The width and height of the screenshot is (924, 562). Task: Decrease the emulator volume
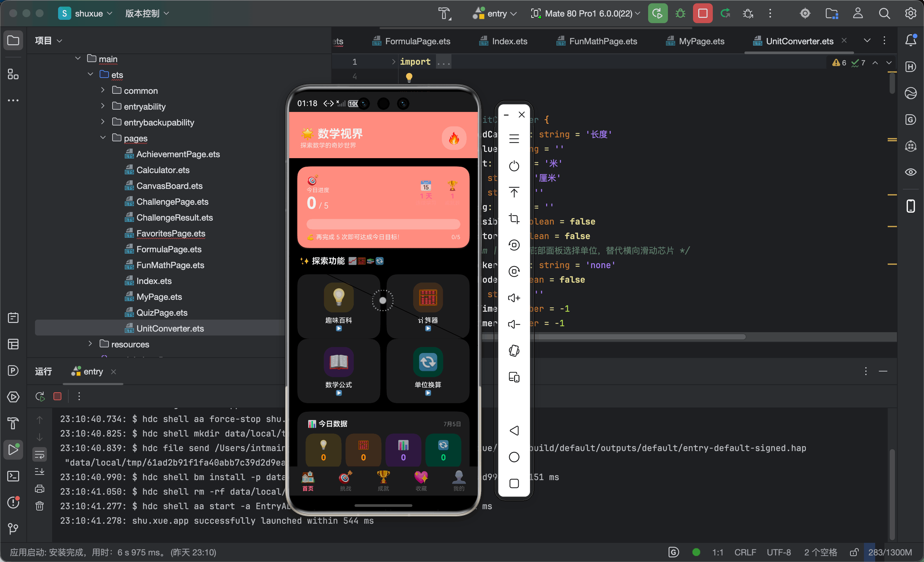coord(514,324)
